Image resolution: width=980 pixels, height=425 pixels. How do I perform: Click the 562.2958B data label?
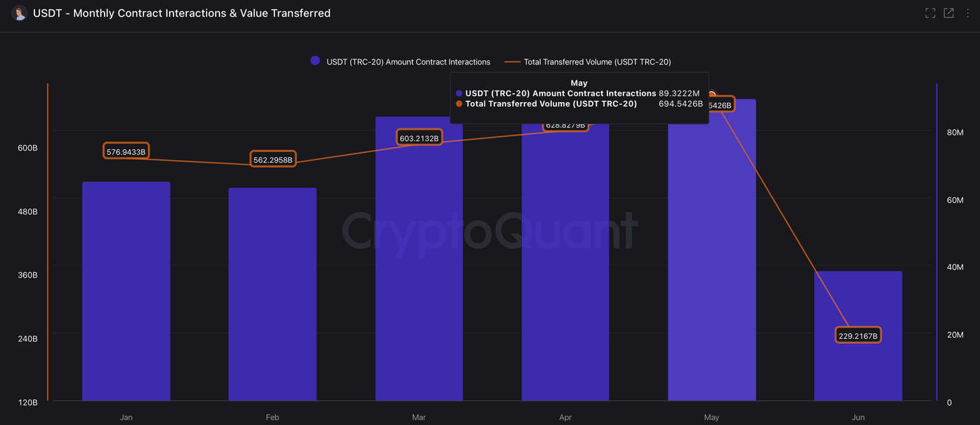pyautogui.click(x=272, y=160)
